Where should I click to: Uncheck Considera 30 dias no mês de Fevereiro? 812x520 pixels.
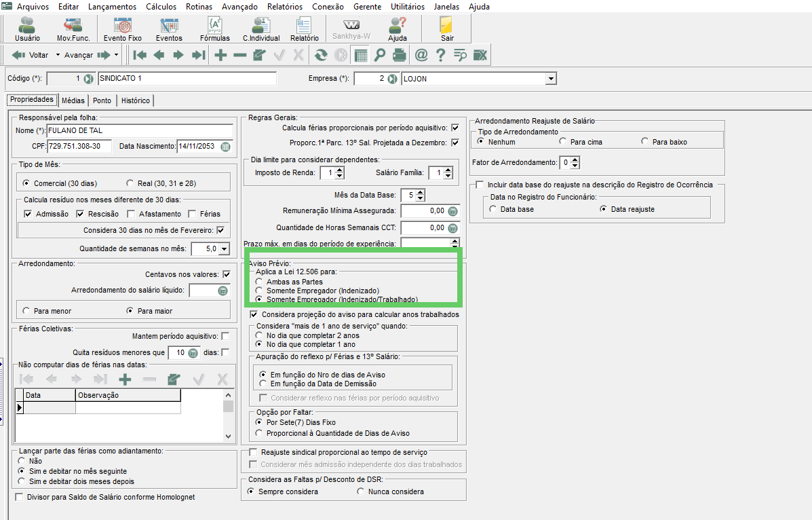click(x=220, y=230)
